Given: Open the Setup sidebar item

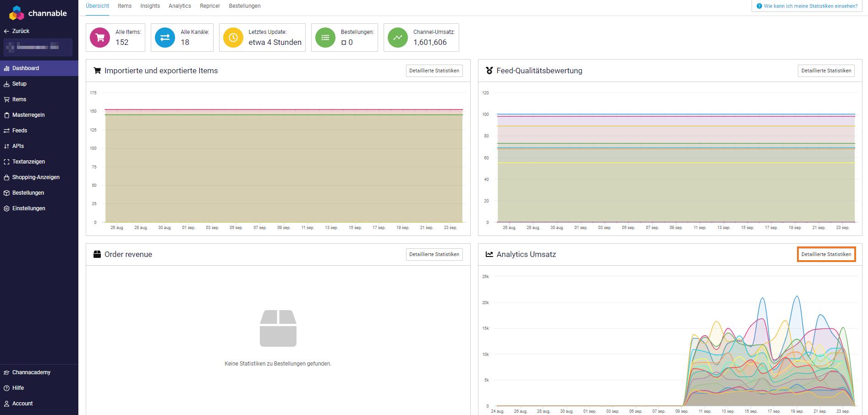Looking at the screenshot, I should [39, 84].
